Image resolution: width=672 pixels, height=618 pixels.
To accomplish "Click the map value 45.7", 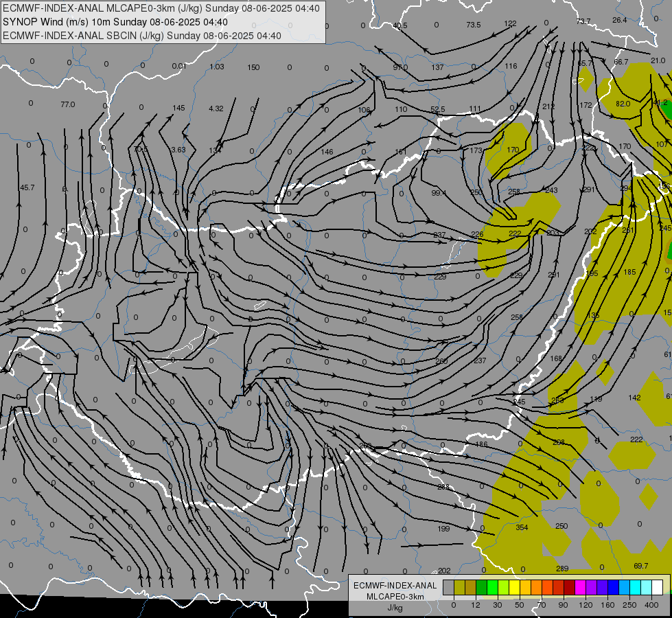I will [27, 187].
